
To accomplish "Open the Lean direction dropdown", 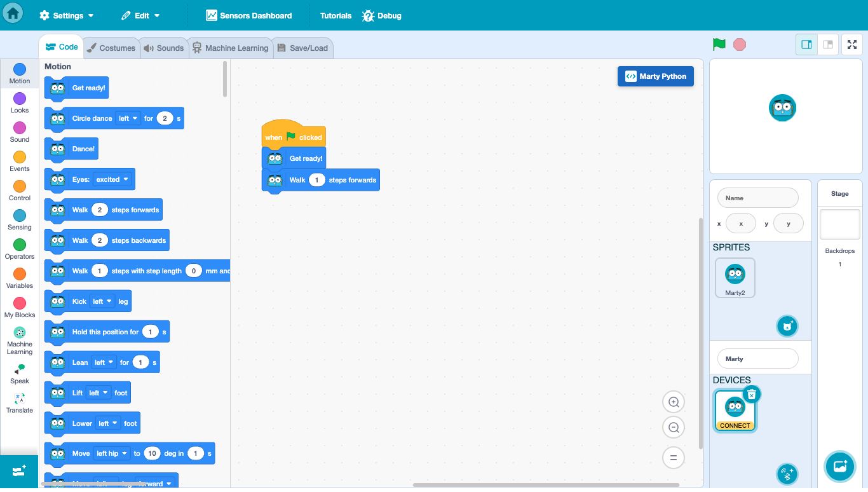I will click(104, 362).
